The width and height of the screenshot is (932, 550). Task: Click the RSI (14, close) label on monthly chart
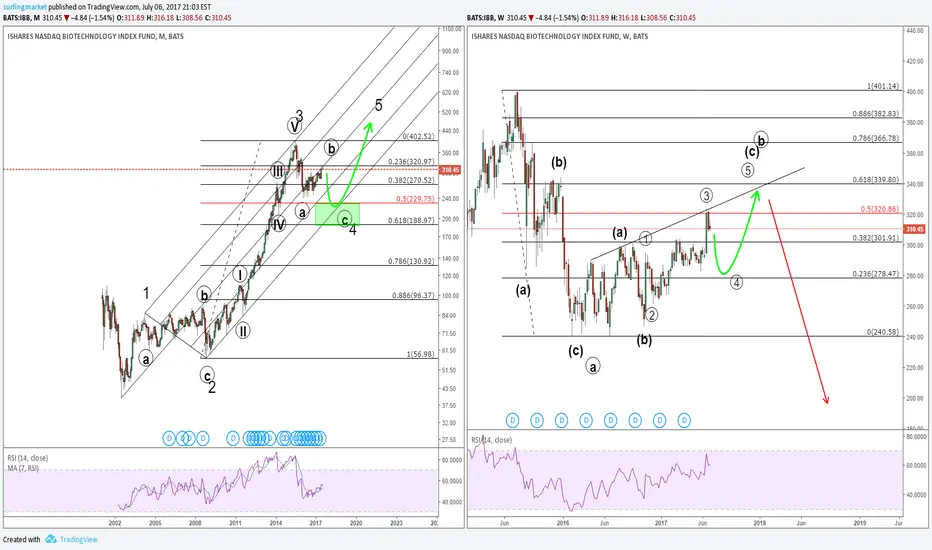[x=27, y=458]
